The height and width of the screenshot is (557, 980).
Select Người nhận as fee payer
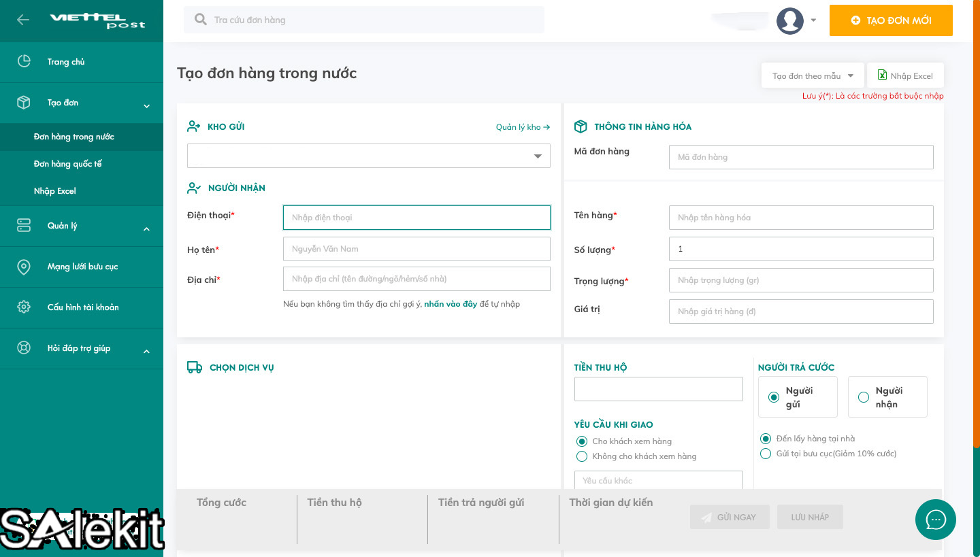864,397
